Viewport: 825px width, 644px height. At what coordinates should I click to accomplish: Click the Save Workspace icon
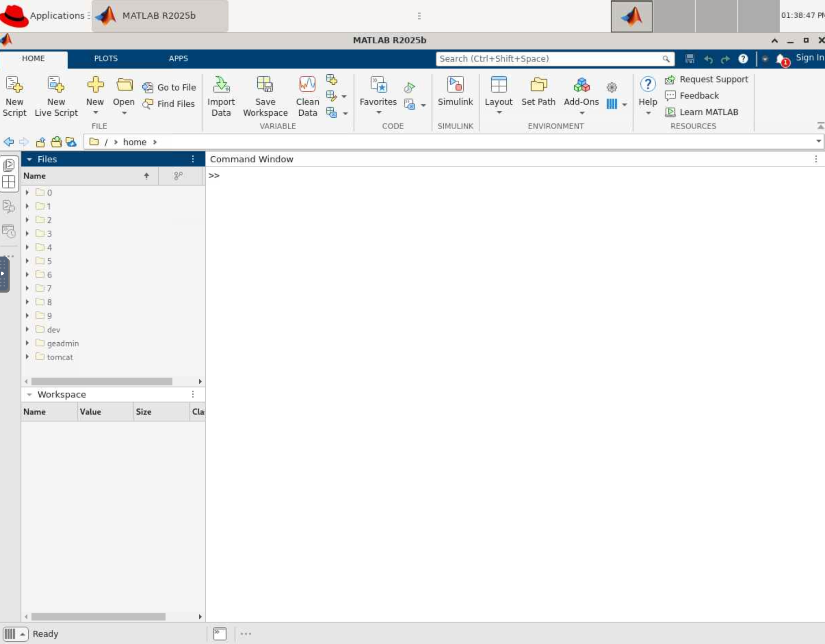[x=265, y=85]
